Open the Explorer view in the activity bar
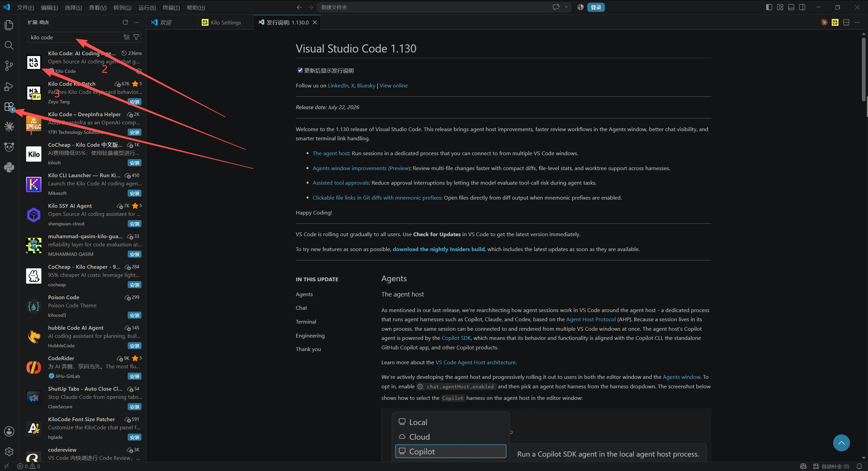Image resolution: width=868 pixels, height=471 pixels. (x=9, y=25)
